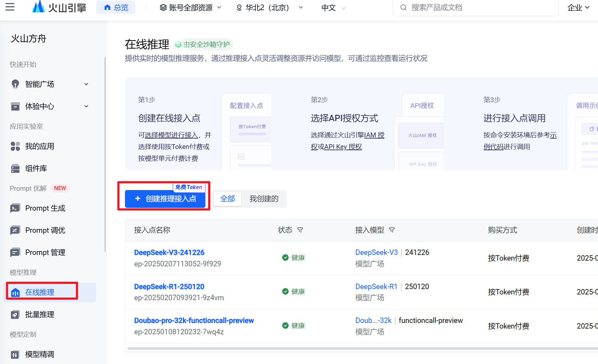The height and width of the screenshot is (364, 598).
Task: Click the search magnifier icon
Action: (403, 7)
